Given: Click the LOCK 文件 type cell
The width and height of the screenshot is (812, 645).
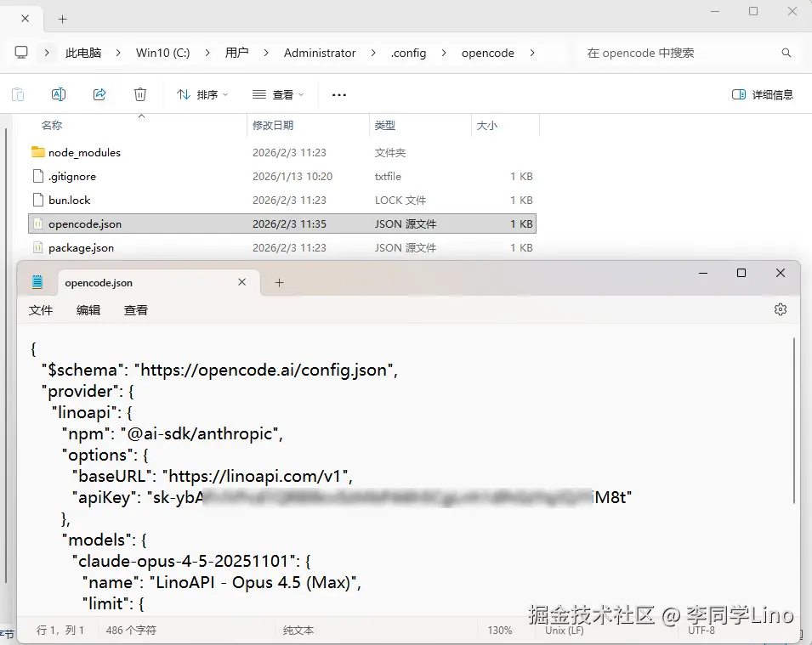Looking at the screenshot, I should coord(400,201).
